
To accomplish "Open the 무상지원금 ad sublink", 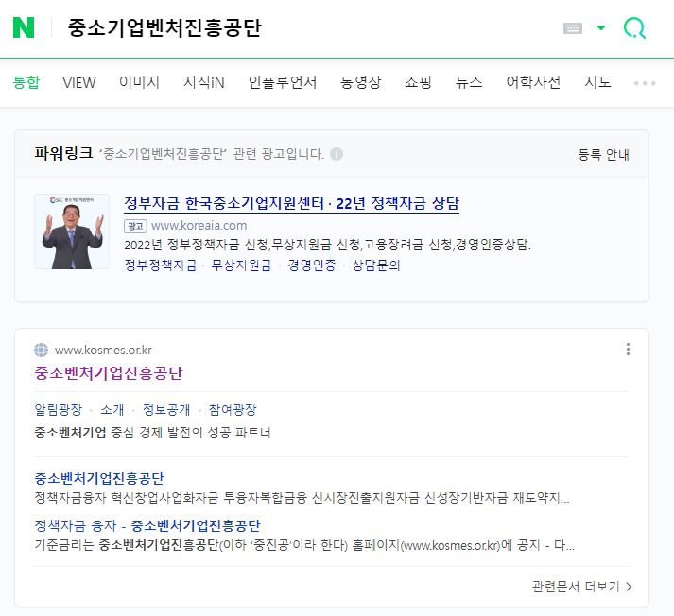I will (242, 265).
